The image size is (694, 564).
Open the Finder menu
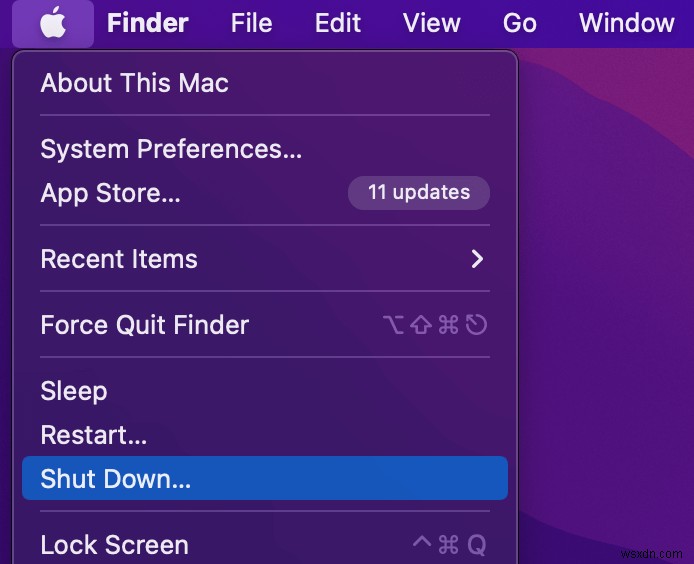pyautogui.click(x=148, y=23)
